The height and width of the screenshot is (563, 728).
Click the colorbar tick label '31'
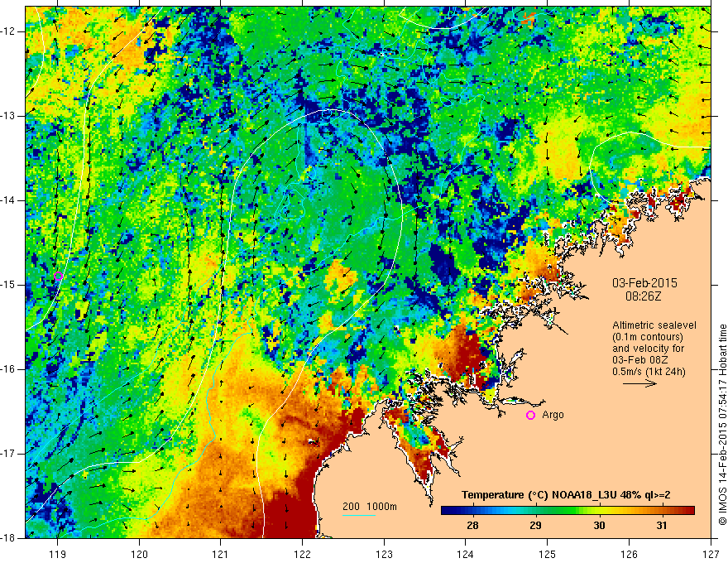[662, 526]
